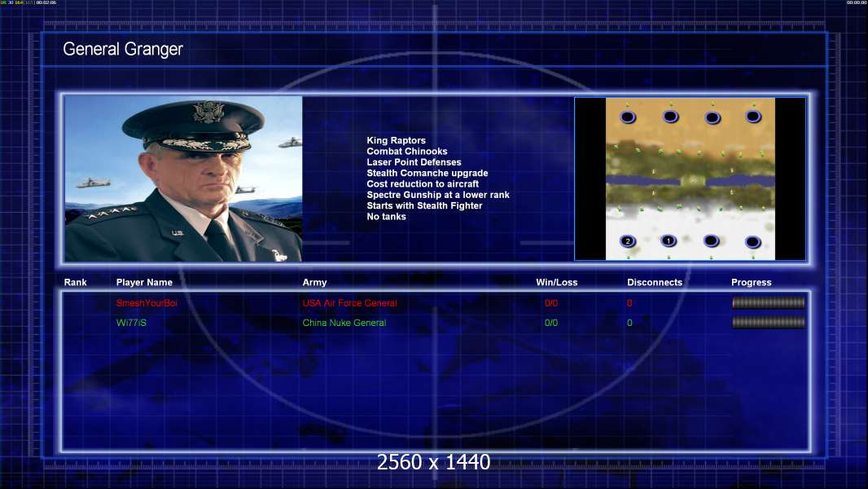The width and height of the screenshot is (868, 489).
Task: Click the "King Raptors" line
Action: tap(397, 141)
